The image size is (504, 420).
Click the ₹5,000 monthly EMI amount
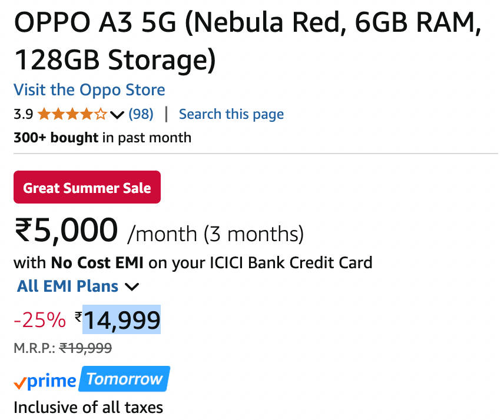[66, 230]
